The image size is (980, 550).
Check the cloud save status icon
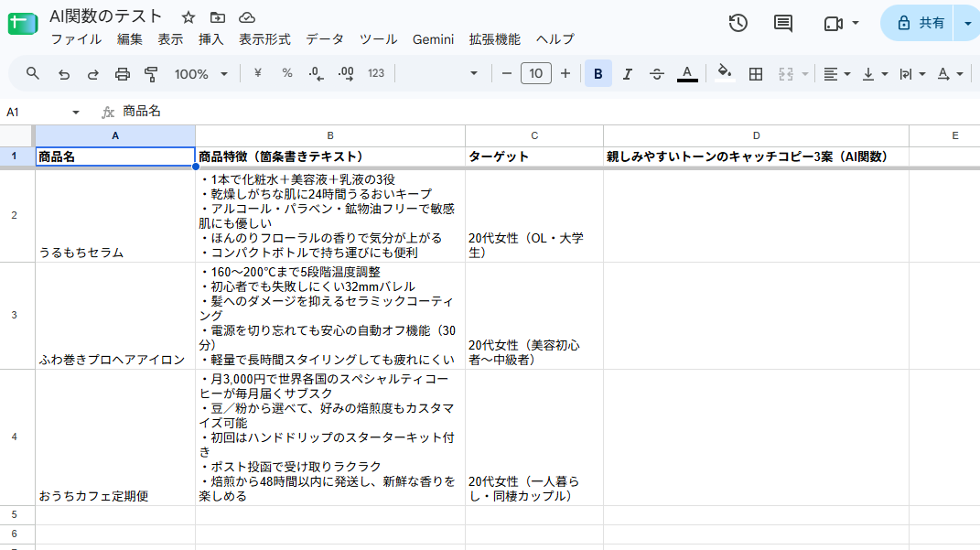pyautogui.click(x=247, y=17)
